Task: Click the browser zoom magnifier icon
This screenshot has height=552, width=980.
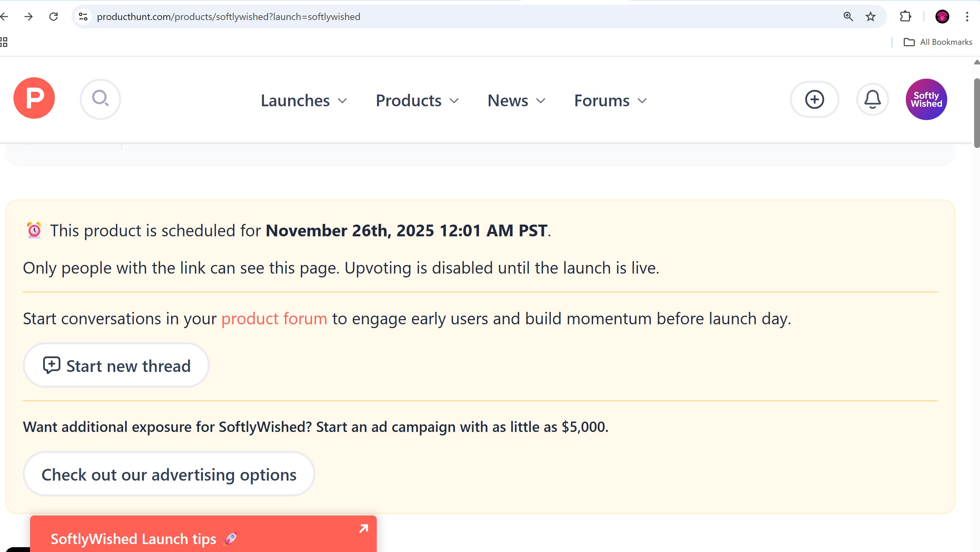Action: point(848,17)
